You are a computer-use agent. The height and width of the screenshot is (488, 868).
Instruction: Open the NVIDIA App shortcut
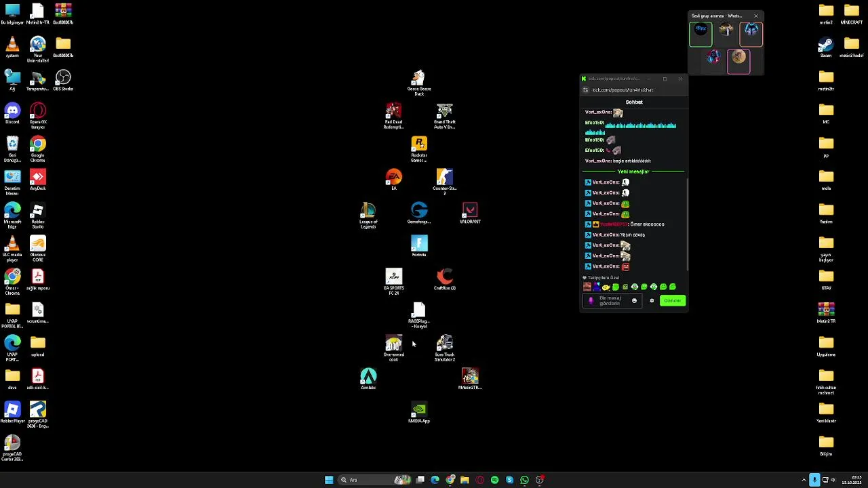(x=419, y=412)
